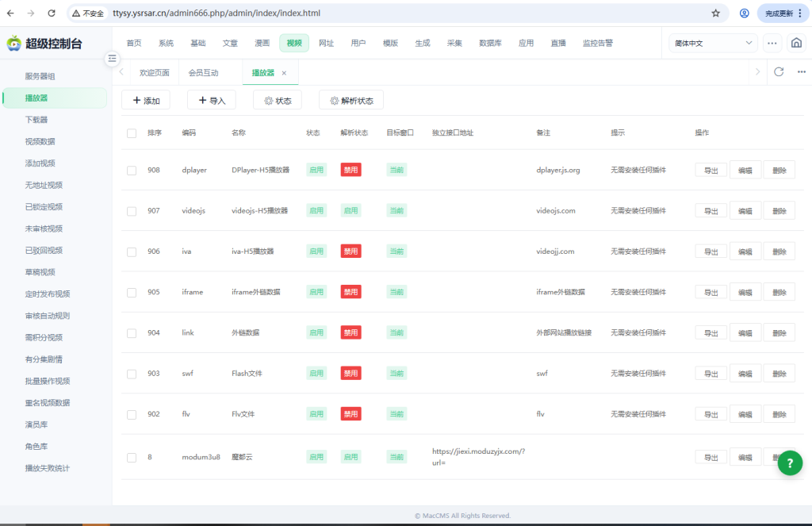Check the dplayer row checkbox

point(132,171)
